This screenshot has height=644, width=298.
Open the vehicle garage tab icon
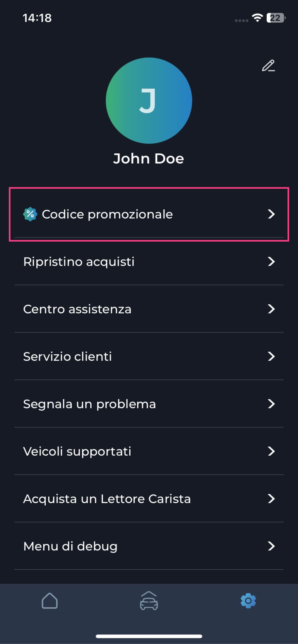pos(149,601)
